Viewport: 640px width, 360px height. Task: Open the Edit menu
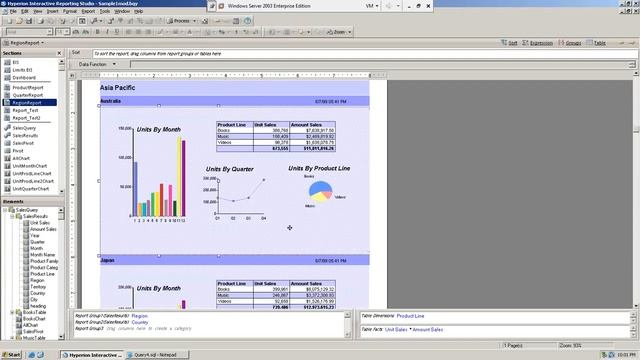[25, 11]
